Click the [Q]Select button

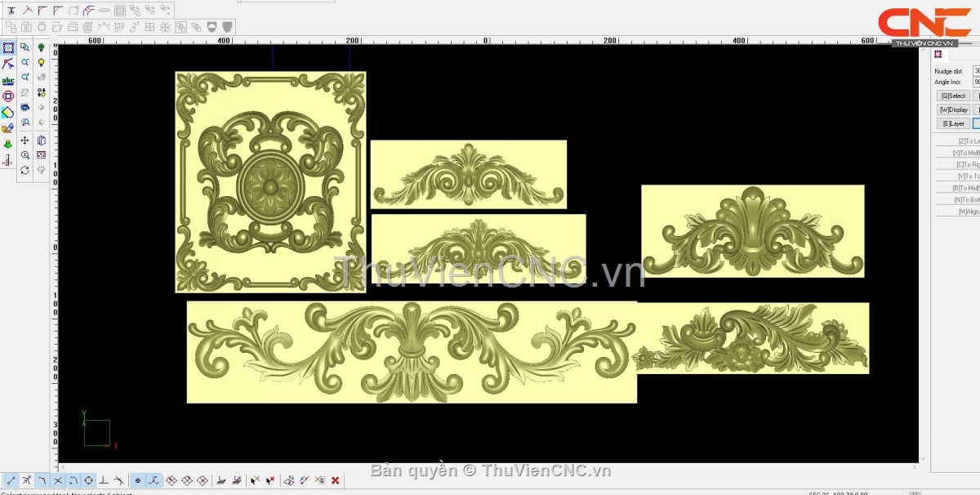point(952,96)
